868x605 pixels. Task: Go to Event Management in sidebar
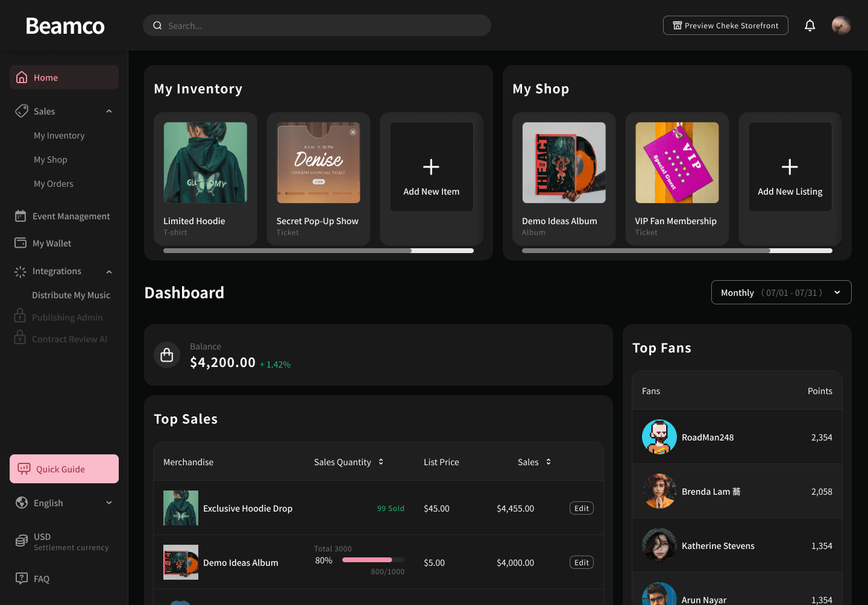click(71, 216)
